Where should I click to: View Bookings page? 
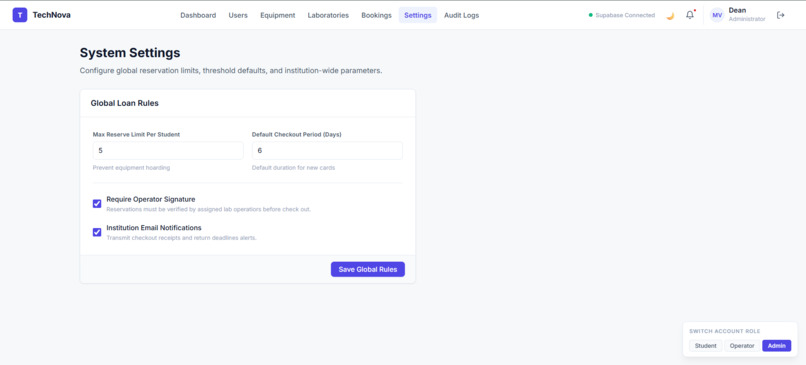[x=376, y=15]
